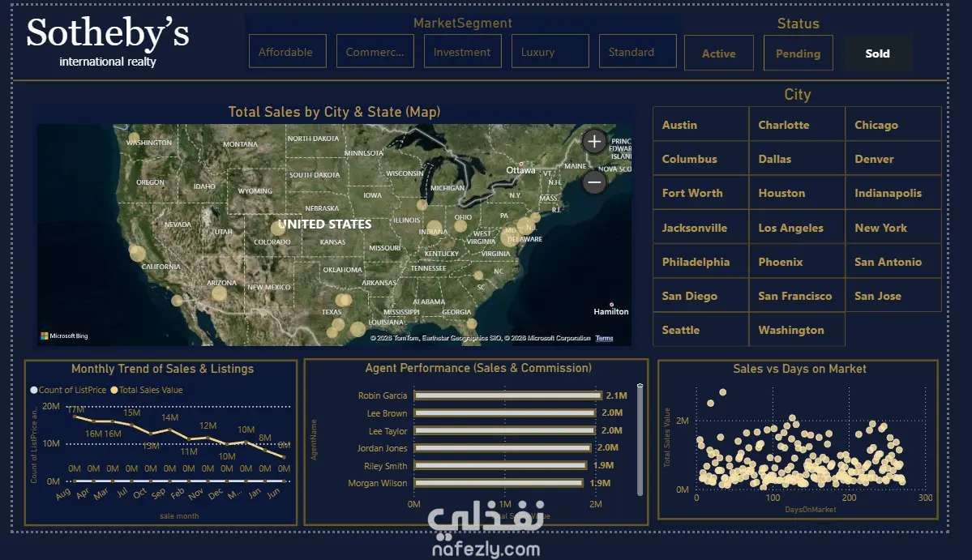972x560 pixels.
Task: Select the Affordable market segment
Action: (x=288, y=51)
